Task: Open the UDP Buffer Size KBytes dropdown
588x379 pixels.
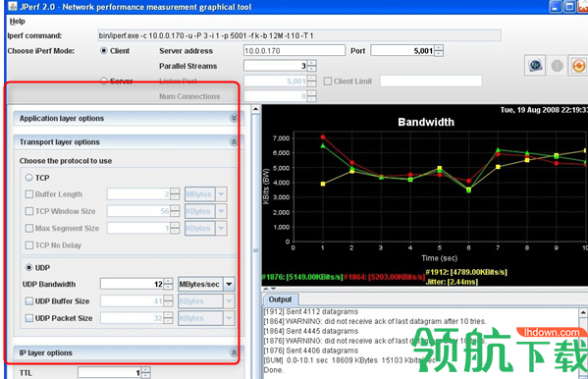Action: point(229,301)
